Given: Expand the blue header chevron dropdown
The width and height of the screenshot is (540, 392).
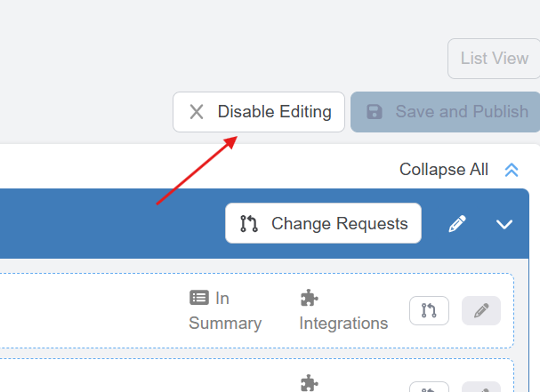Looking at the screenshot, I should tap(504, 224).
